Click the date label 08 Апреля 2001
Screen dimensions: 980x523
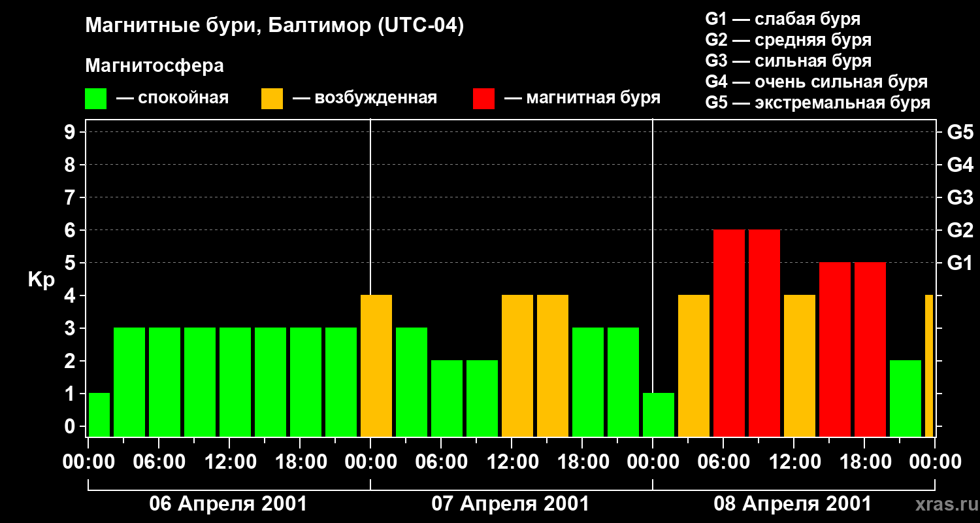coord(792,503)
